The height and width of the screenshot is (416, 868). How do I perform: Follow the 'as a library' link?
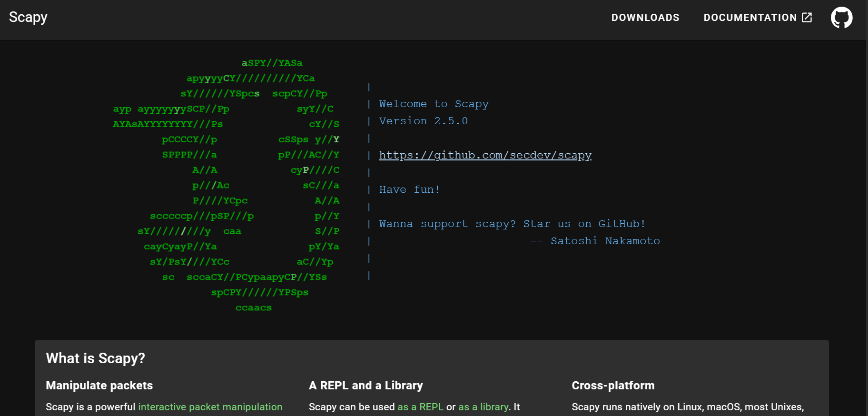coord(483,407)
